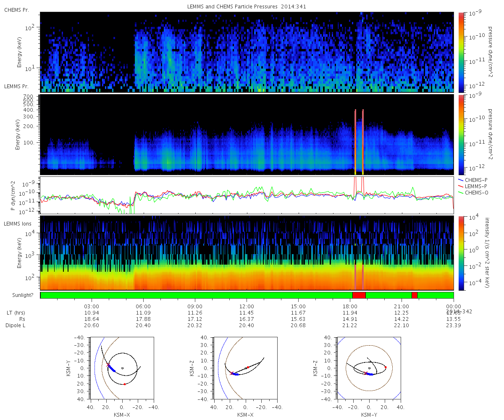Click the CHEMS pressure color bar

point(461,52)
